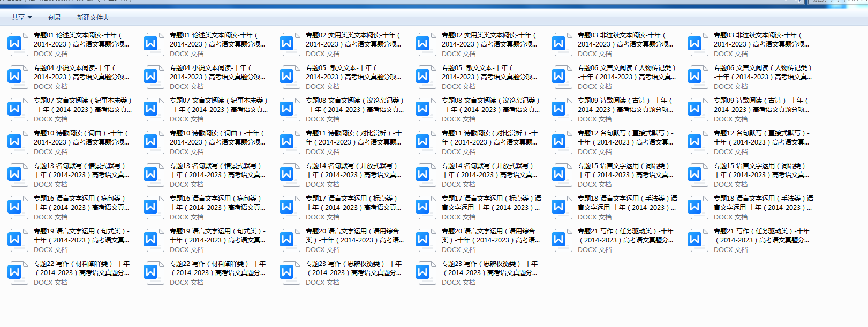Select the second 专题21 写作（任务驱动类）file name
This screenshot has height=327, width=868.
[x=761, y=235]
